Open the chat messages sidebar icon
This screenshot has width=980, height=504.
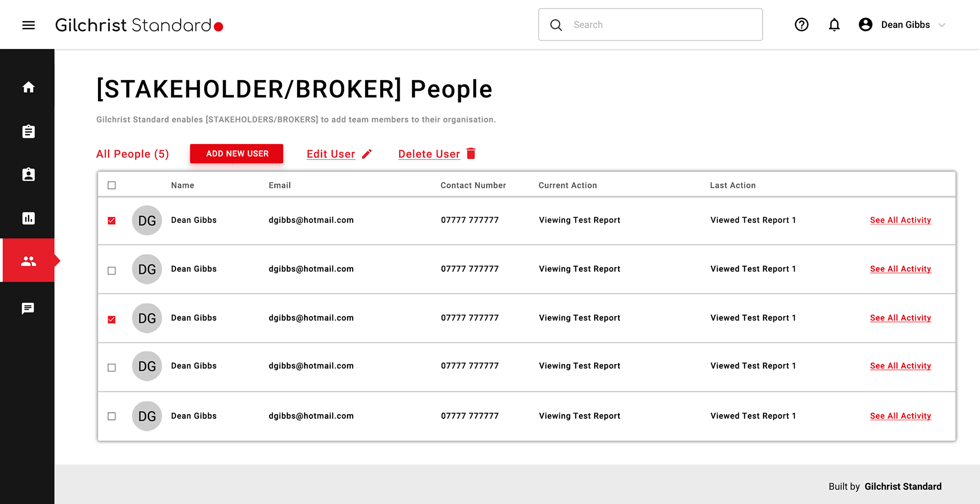tap(28, 309)
